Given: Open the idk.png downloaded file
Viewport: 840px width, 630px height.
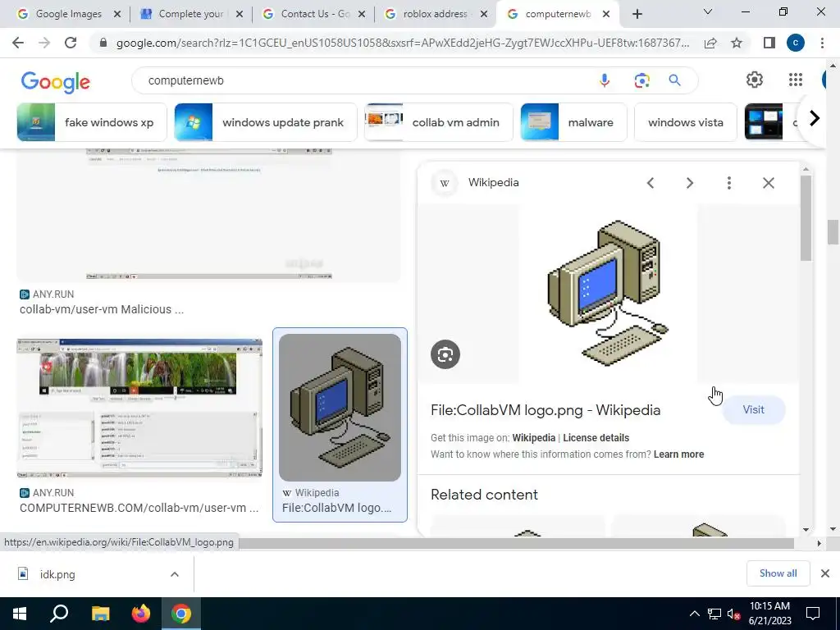Looking at the screenshot, I should coord(57,574).
